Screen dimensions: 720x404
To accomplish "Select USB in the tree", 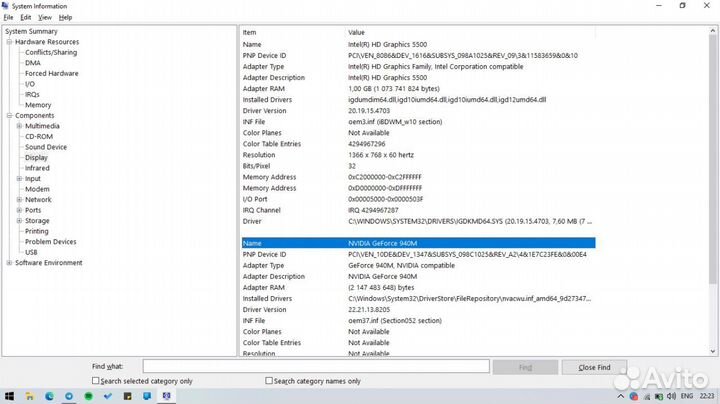I will coord(31,252).
